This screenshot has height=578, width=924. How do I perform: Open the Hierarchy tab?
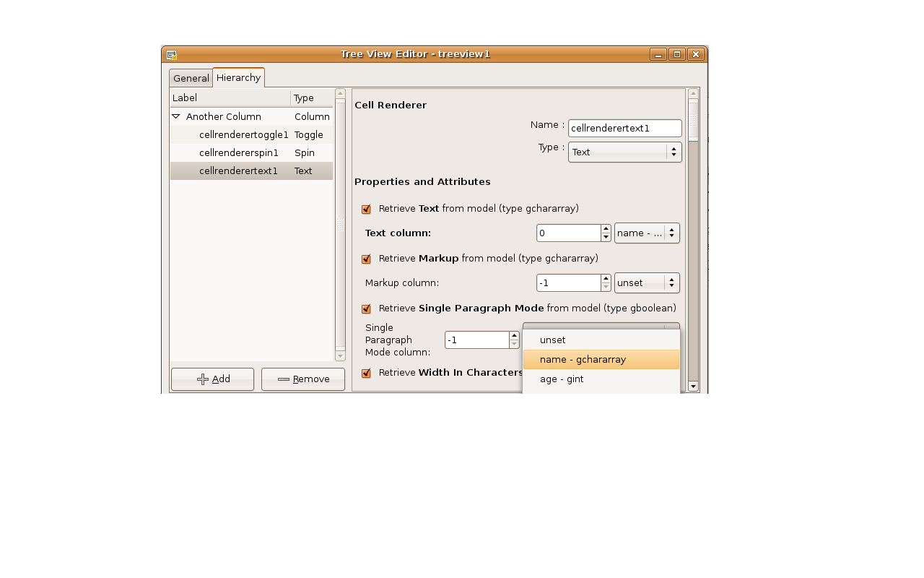coord(238,77)
